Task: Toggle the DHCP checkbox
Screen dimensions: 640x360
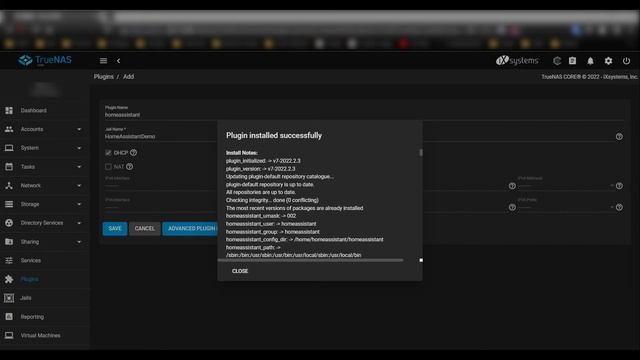Action: 108,153
